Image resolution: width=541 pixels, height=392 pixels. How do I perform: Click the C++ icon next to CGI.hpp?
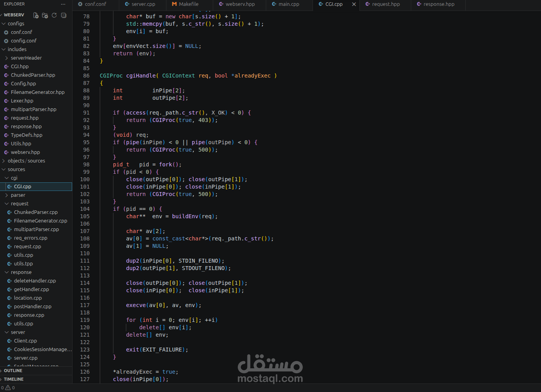coord(6,67)
